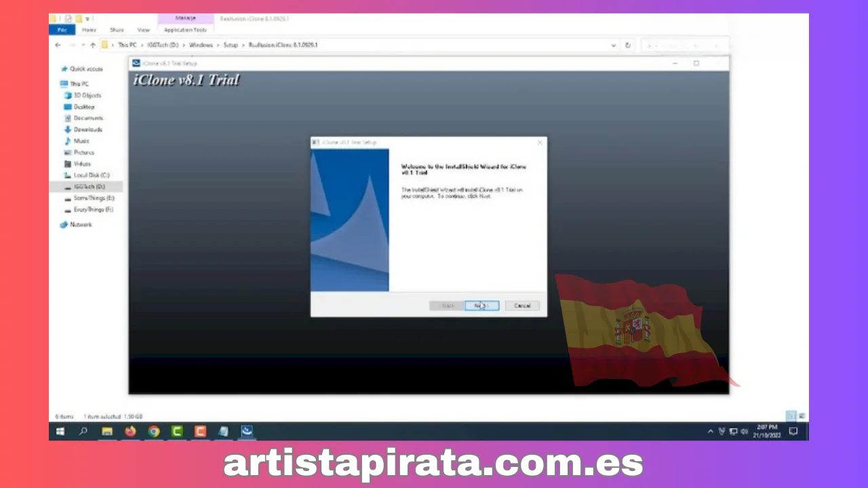Image resolution: width=868 pixels, height=488 pixels.
Task: Open the Share ribbon tab in File Explorer
Action: pyautogui.click(x=117, y=30)
